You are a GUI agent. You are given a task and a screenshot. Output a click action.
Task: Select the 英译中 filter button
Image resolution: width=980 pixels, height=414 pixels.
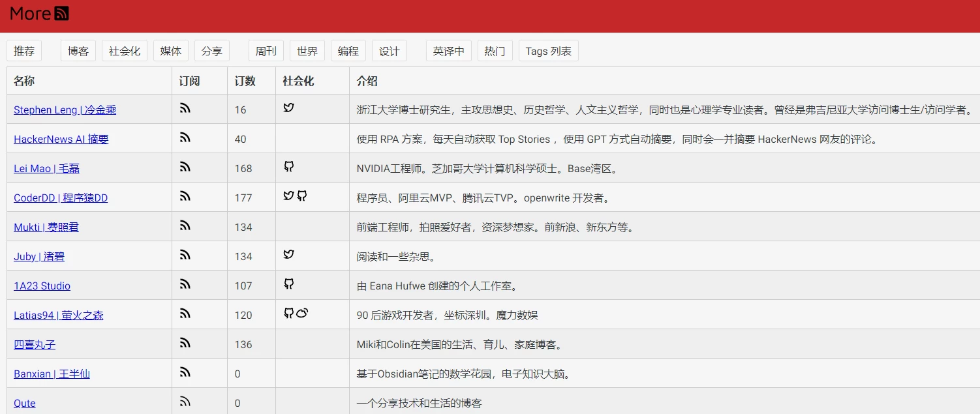[448, 51]
